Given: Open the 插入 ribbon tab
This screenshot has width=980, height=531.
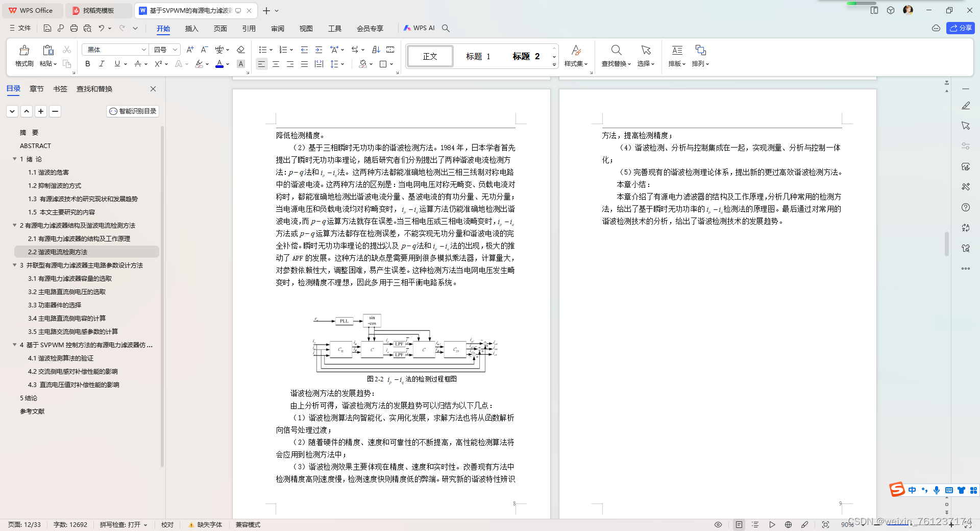Looking at the screenshot, I should (191, 28).
